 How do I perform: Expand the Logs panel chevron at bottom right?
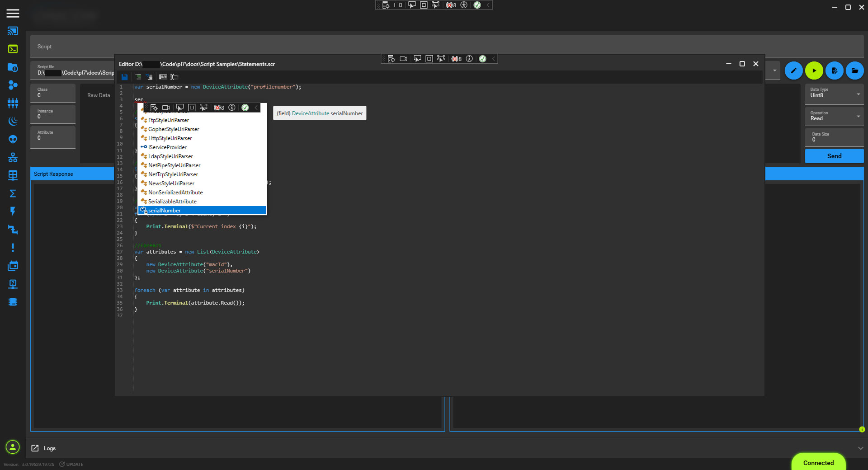coord(860,448)
